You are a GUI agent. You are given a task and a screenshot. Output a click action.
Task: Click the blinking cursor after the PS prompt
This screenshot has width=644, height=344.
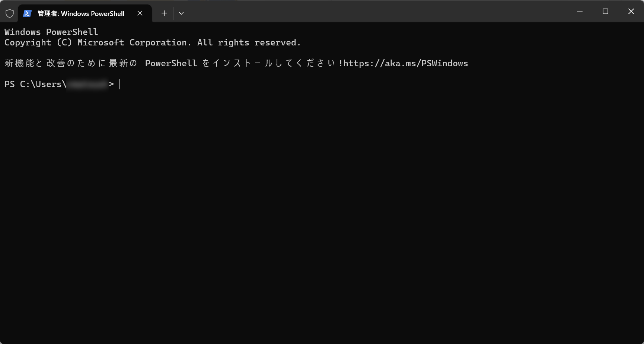(x=119, y=84)
